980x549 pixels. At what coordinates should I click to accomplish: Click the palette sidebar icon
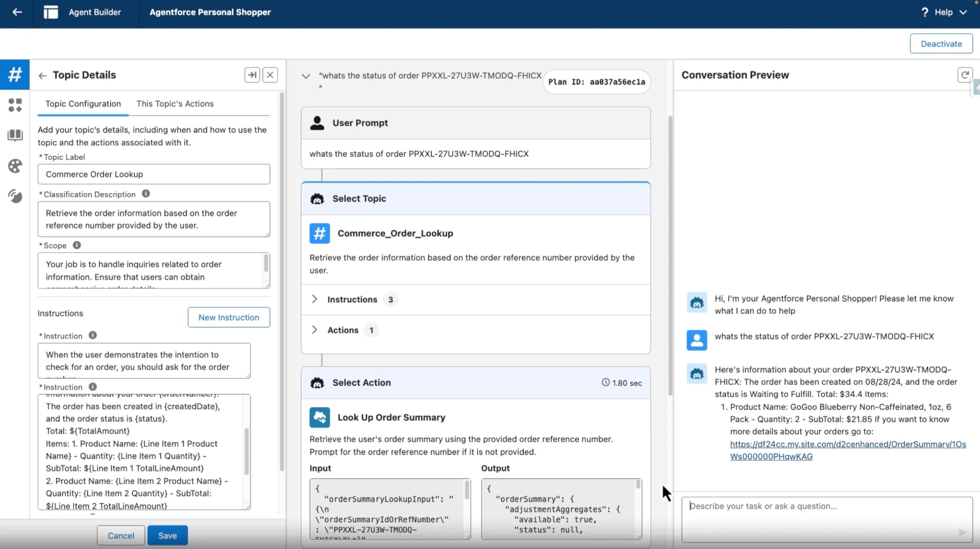tap(15, 166)
